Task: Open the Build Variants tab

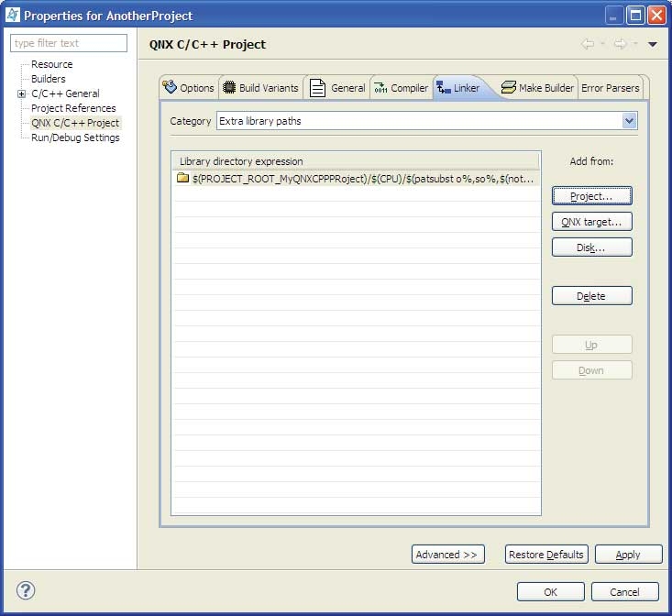Action: coord(260,88)
